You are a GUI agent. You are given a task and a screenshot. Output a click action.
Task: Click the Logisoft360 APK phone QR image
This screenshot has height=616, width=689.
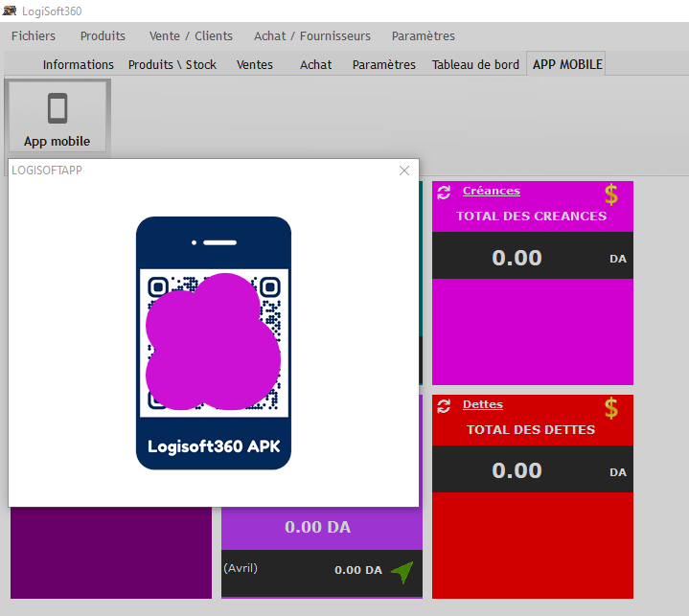click(213, 343)
